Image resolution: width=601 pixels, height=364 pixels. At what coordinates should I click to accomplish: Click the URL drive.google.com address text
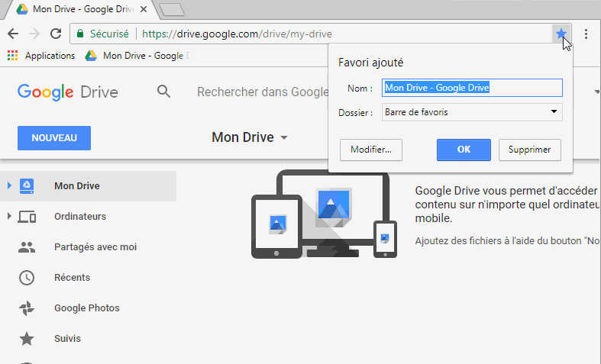point(237,34)
